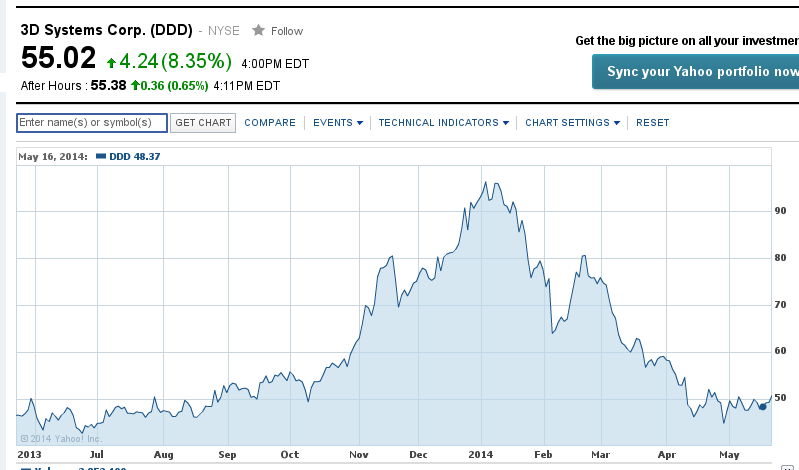Open the CHART SETTINGS dropdown

(x=572, y=123)
